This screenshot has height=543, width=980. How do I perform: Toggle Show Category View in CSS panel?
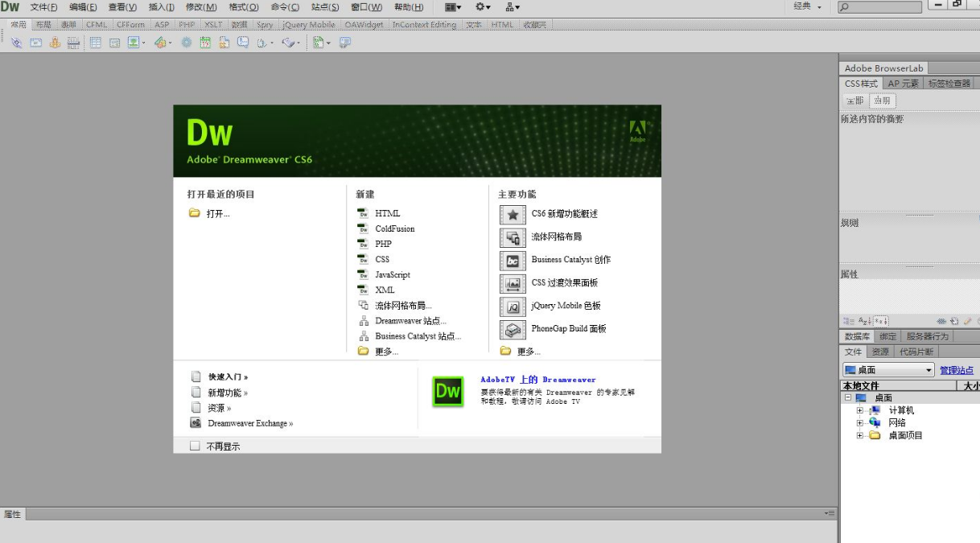click(849, 321)
